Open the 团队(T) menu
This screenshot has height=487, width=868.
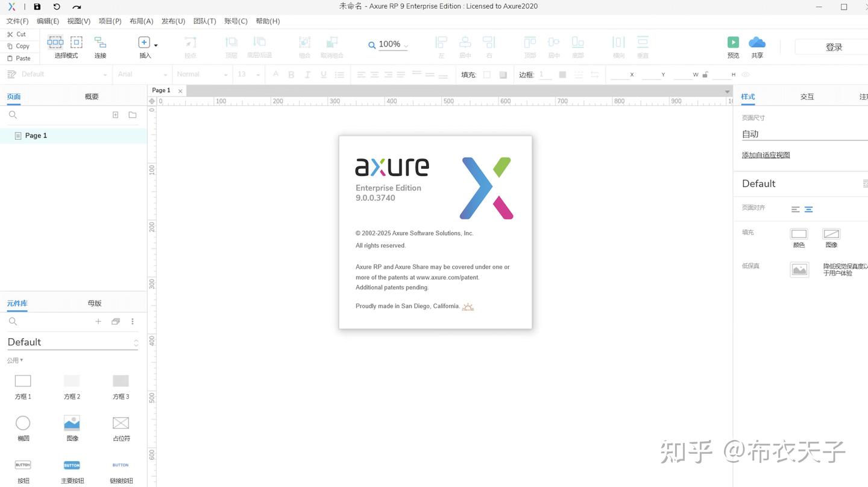click(205, 21)
